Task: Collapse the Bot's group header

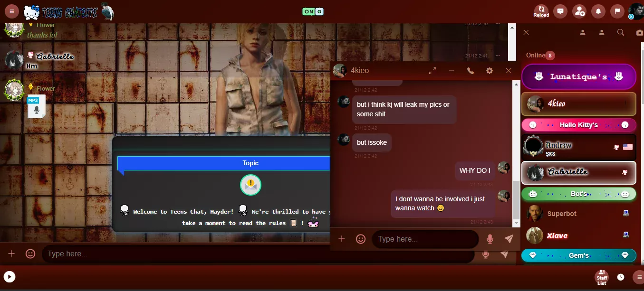Action: click(579, 194)
